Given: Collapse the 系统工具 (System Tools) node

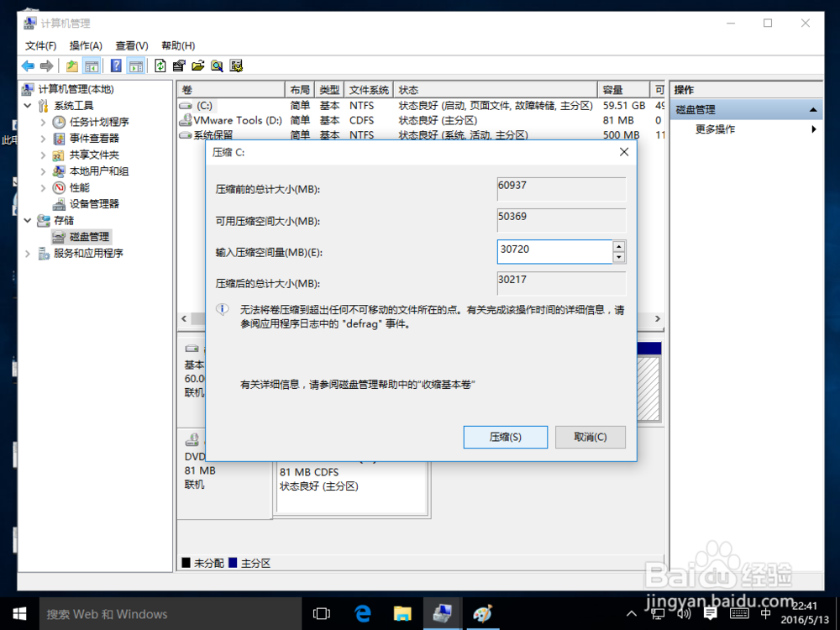Looking at the screenshot, I should coord(28,105).
